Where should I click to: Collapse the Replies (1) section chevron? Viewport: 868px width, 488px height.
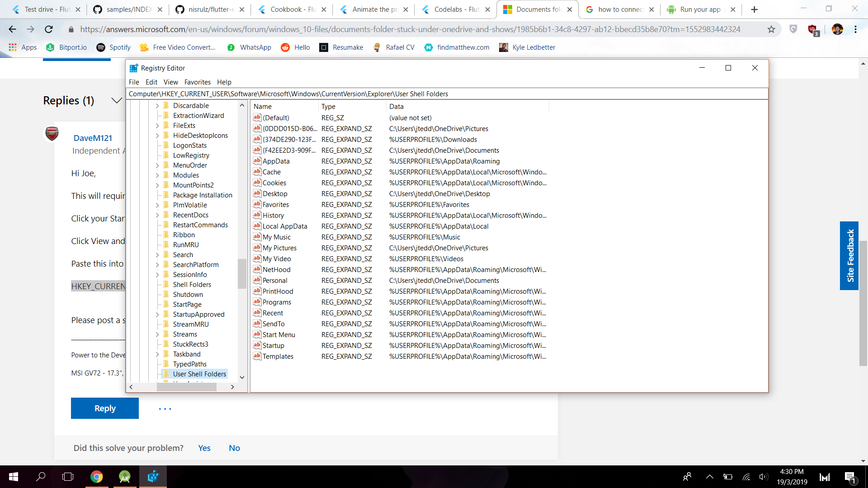(x=117, y=100)
